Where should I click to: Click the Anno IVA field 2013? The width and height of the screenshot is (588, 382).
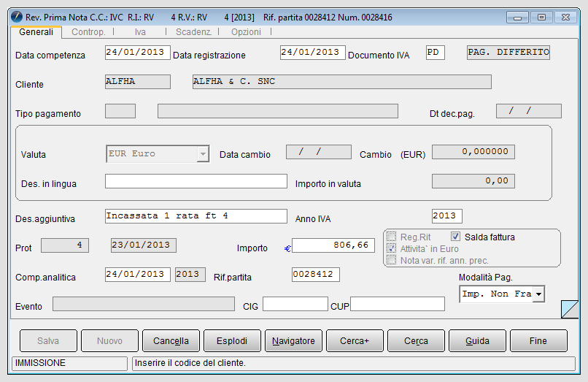click(x=447, y=216)
